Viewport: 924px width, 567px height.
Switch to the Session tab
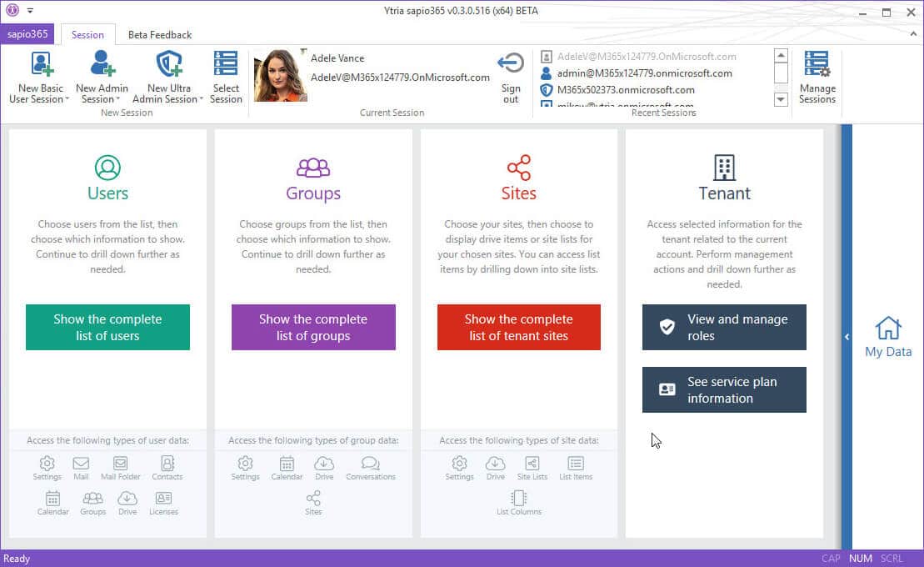click(87, 35)
